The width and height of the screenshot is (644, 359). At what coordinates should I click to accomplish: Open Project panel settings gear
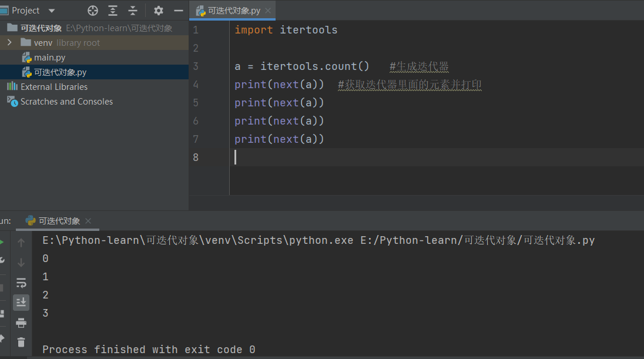159,11
